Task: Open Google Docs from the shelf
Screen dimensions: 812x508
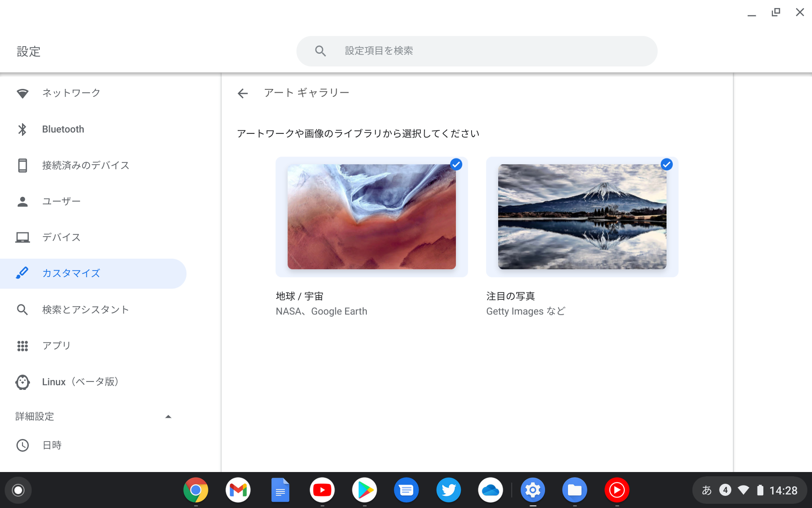Action: [280, 490]
